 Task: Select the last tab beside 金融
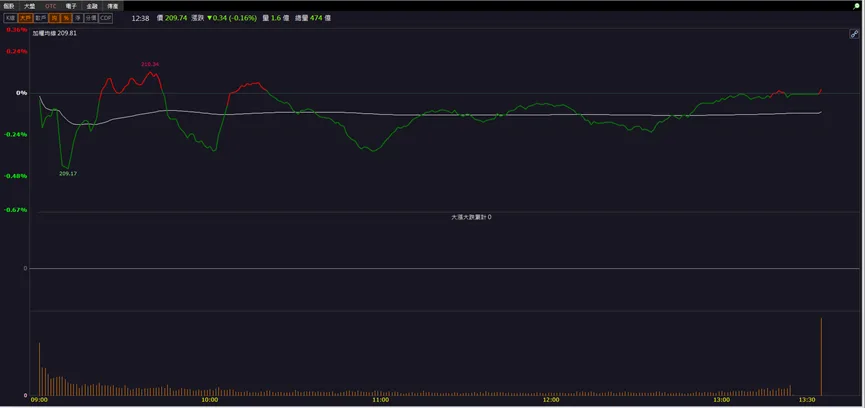(113, 6)
